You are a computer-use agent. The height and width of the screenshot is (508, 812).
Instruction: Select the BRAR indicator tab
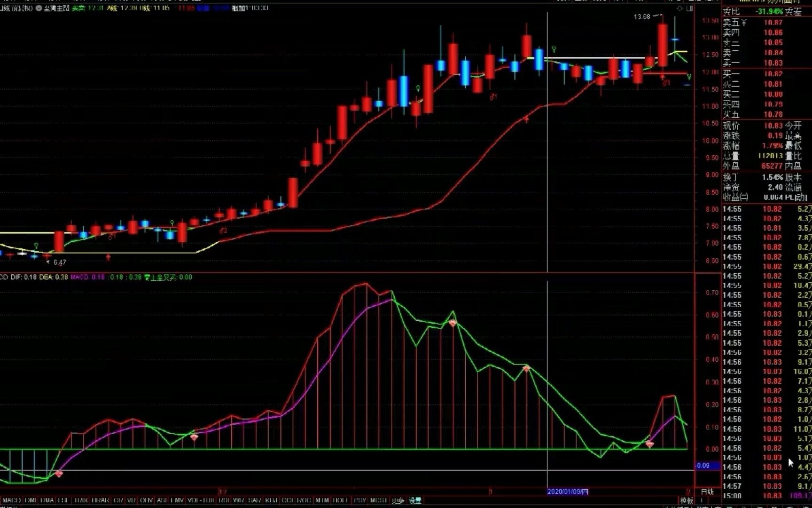[x=101, y=500]
